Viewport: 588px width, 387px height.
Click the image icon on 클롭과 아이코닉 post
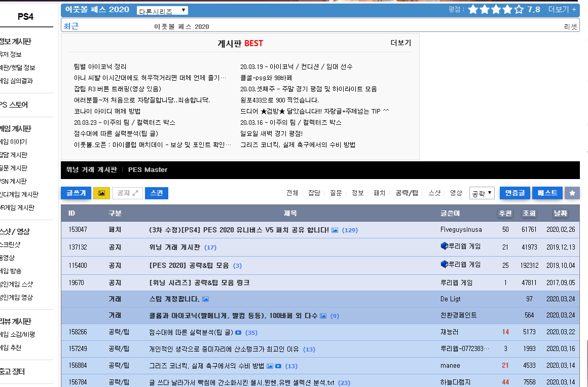point(323,315)
